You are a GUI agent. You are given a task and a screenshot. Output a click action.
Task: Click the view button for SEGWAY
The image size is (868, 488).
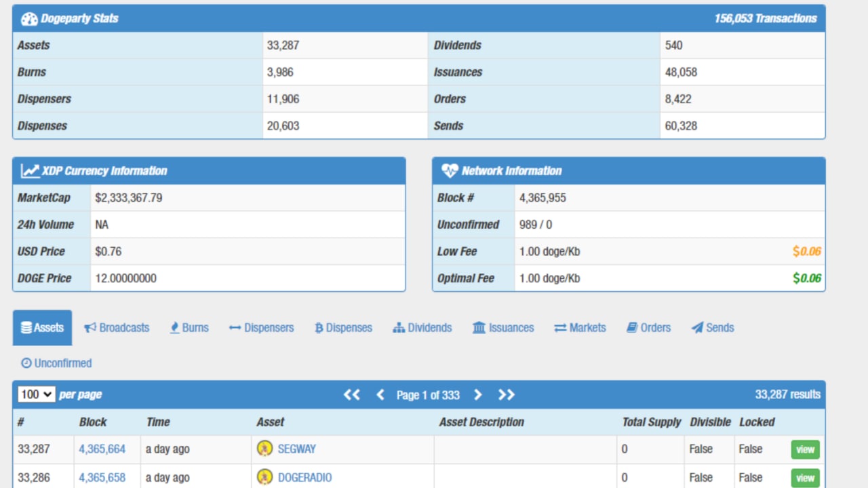806,449
